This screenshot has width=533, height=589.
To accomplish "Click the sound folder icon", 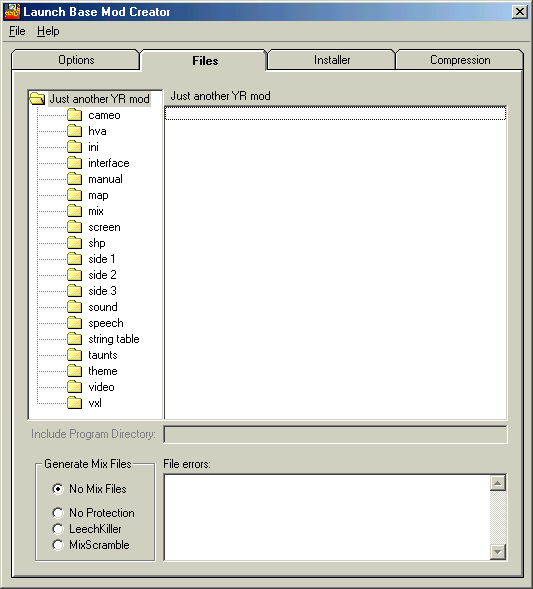I will [75, 307].
